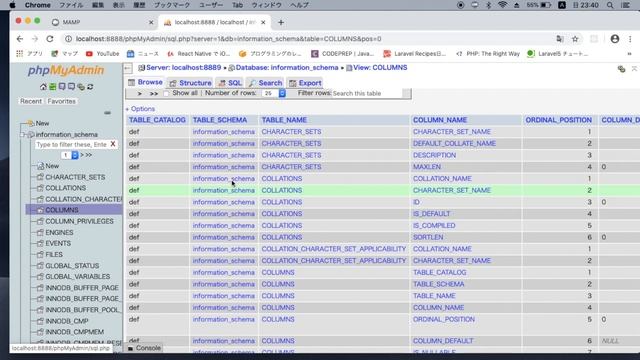Image resolution: width=640 pixels, height=360 pixels.
Task: Sort by TABLE_SCHEMA column header
Action: [220, 120]
